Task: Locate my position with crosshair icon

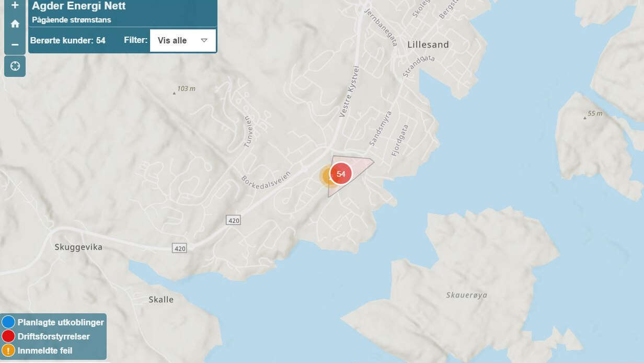Action: tap(15, 66)
